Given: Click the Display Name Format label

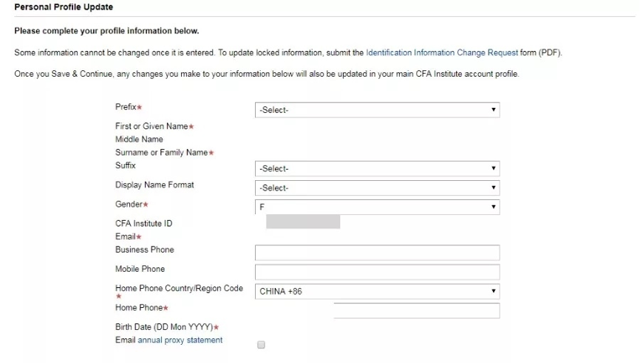Looking at the screenshot, I should tap(154, 185).
